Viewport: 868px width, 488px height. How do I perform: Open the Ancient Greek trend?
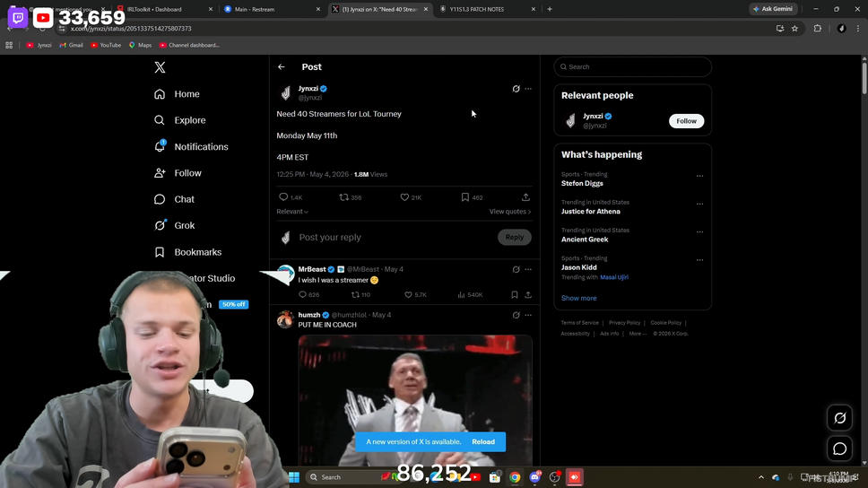pos(585,240)
